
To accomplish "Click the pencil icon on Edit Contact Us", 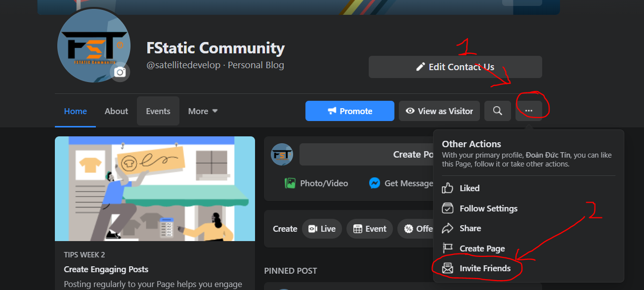I will tap(421, 67).
